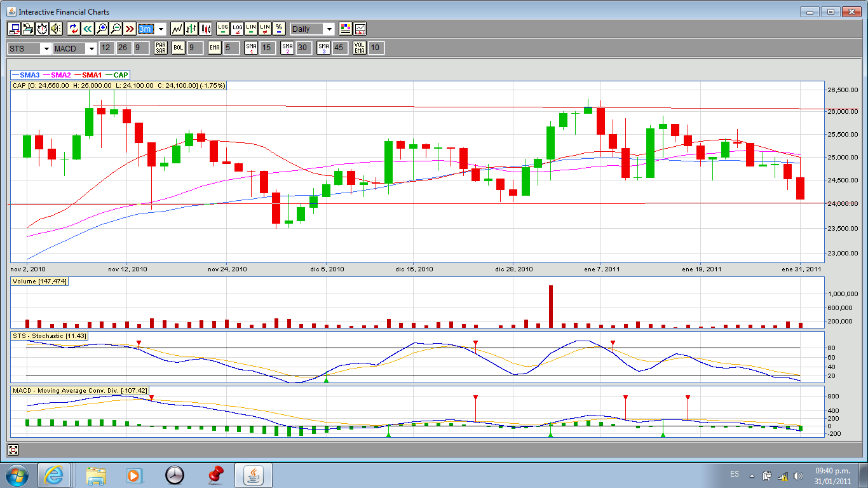This screenshot has width=868, height=488.
Task: Click the print chart icon
Action: [x=28, y=29]
